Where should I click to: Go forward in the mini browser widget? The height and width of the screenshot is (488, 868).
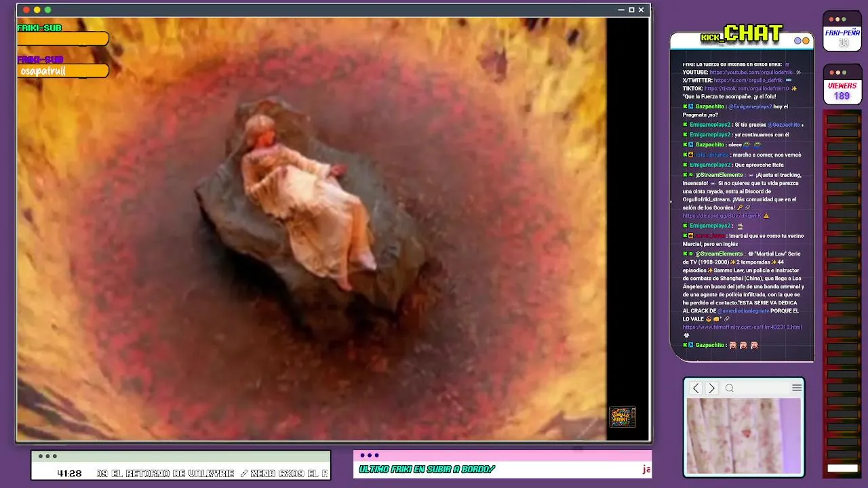(711, 388)
